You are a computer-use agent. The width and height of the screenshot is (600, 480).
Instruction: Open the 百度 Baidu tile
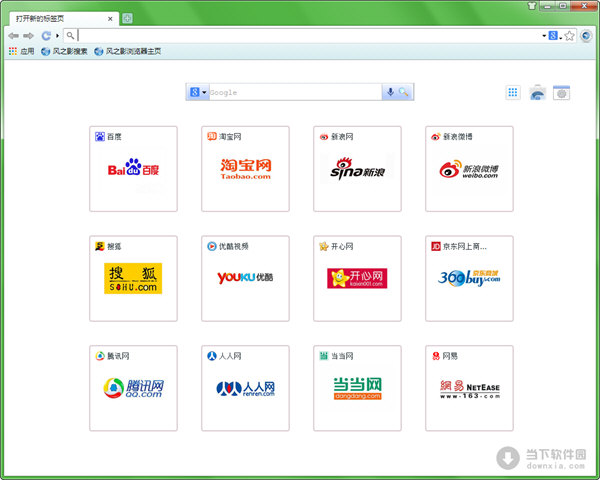pyautogui.click(x=134, y=169)
